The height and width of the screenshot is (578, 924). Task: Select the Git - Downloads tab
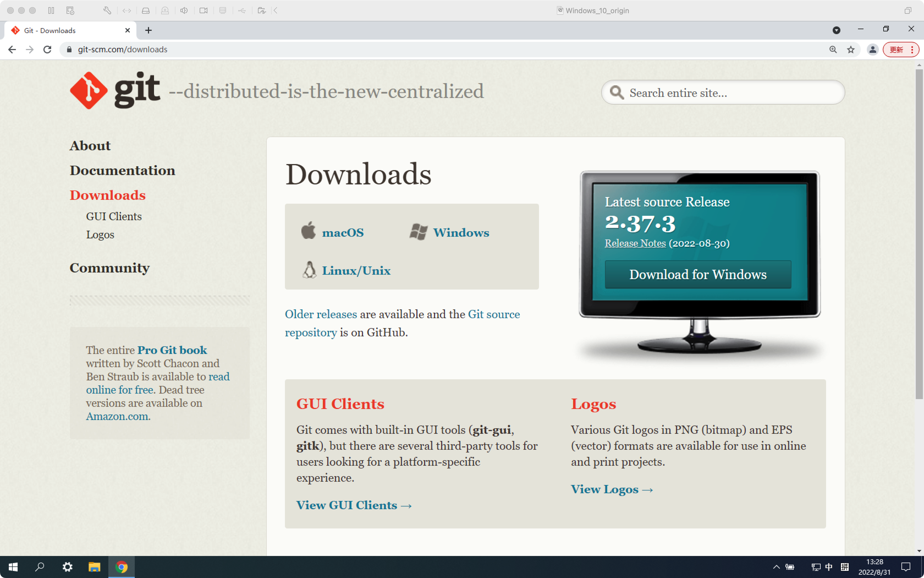pos(71,30)
